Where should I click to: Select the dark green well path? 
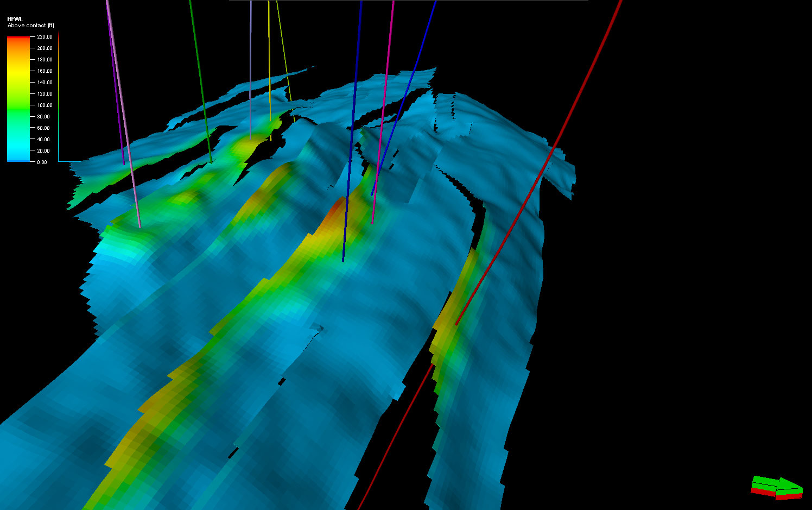(x=199, y=81)
